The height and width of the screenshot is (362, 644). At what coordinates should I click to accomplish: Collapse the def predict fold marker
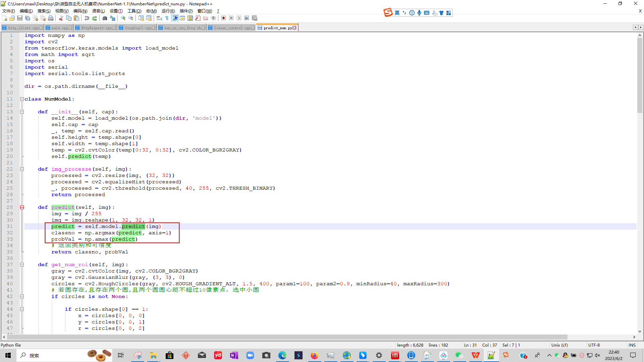click(x=22, y=207)
